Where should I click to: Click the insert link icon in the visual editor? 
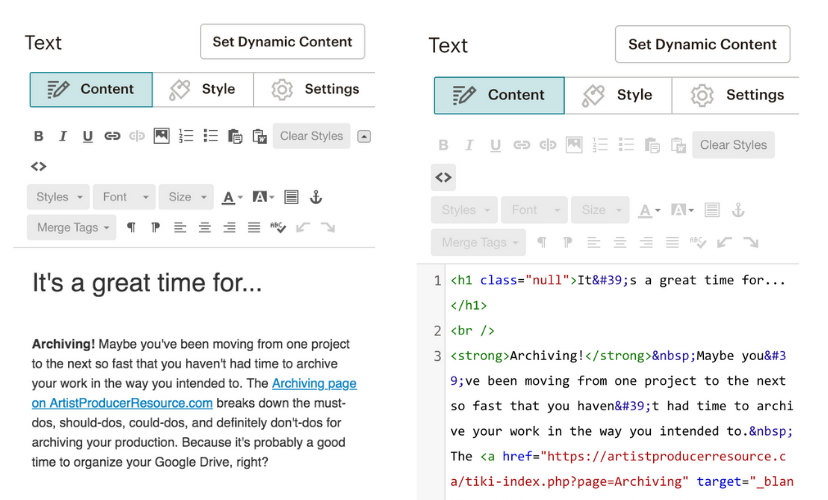tap(112, 136)
